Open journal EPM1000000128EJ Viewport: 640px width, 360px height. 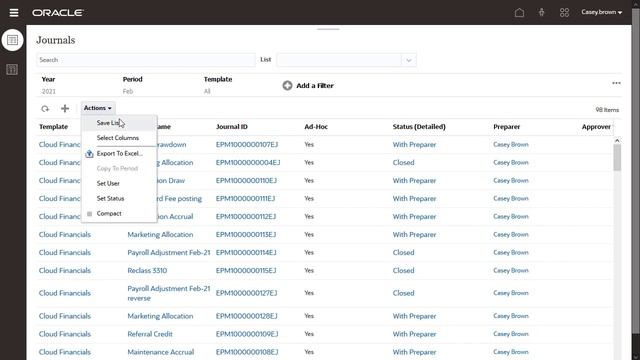click(247, 316)
